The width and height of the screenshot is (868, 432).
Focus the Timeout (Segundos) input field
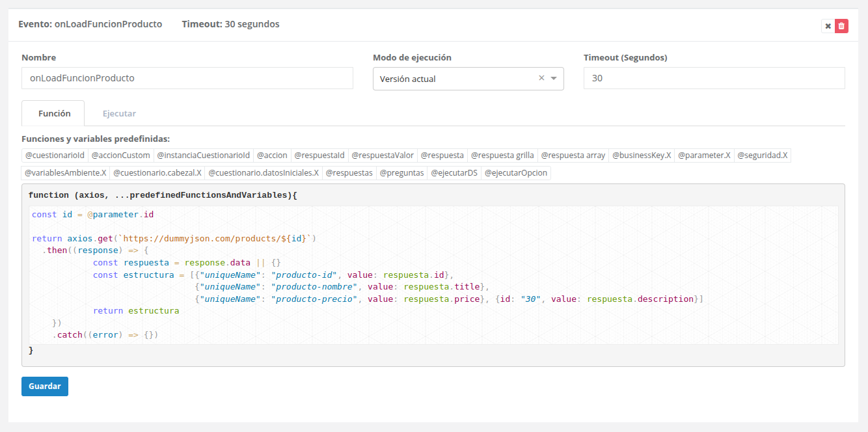pyautogui.click(x=714, y=78)
